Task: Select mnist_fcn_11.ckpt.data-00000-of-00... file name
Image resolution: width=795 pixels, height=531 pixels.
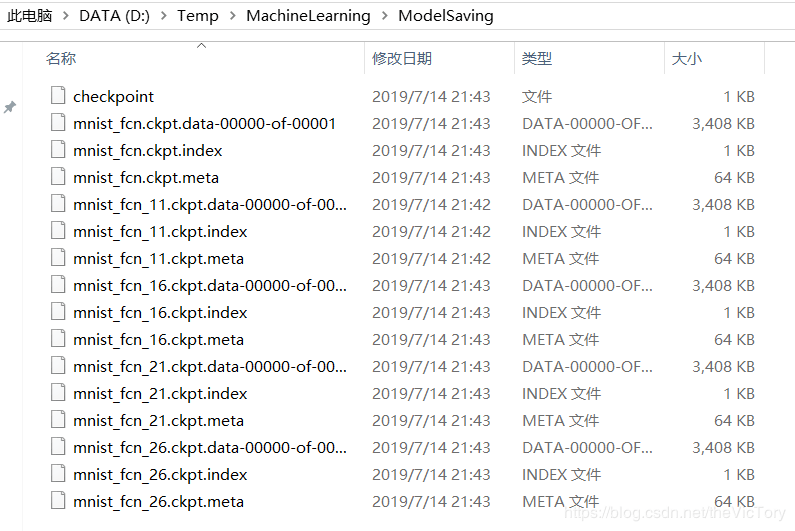Action: pyautogui.click(x=210, y=204)
